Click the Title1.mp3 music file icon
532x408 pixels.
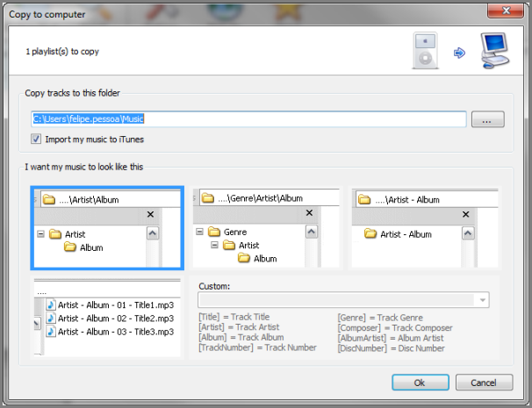[x=51, y=304]
